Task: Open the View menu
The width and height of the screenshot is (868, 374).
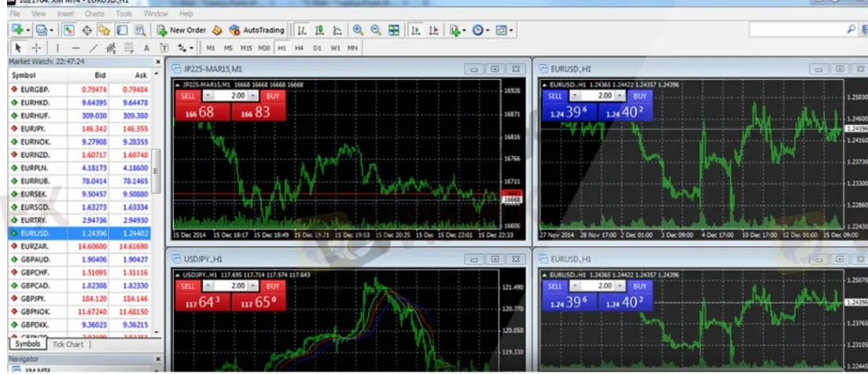Action: (x=39, y=13)
